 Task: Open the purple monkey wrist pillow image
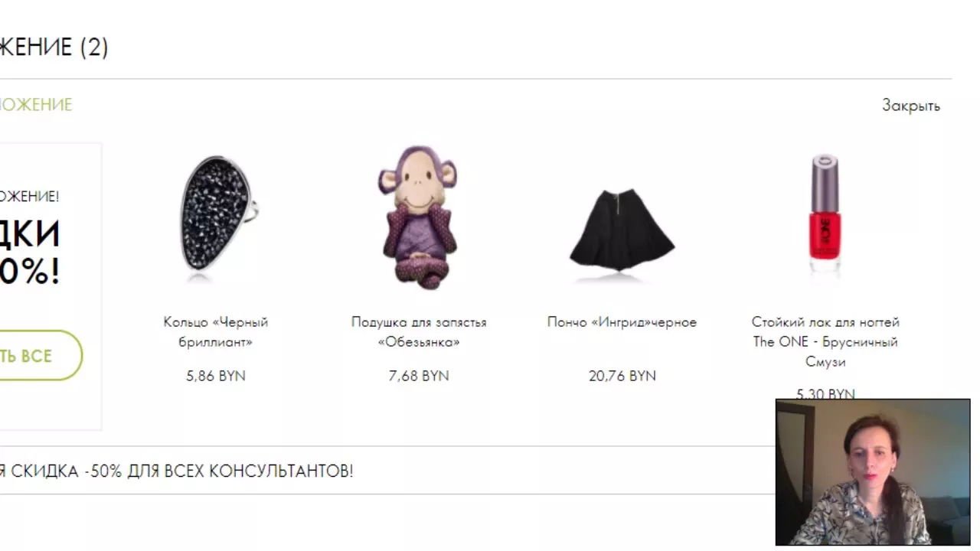[x=419, y=217]
